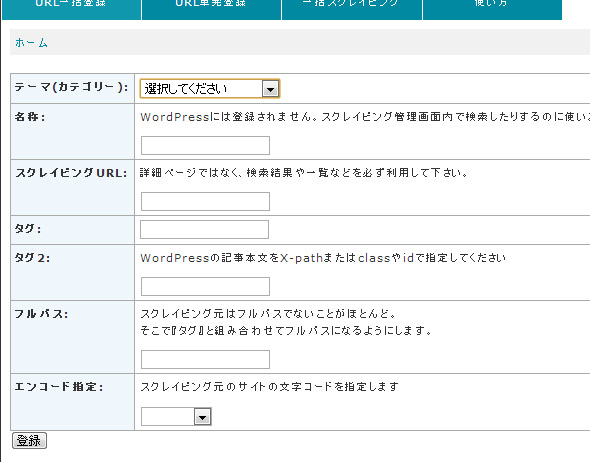This screenshot has height=462, width=590.
Task: Click into the スクレイピングURL input box
Action: point(205,201)
